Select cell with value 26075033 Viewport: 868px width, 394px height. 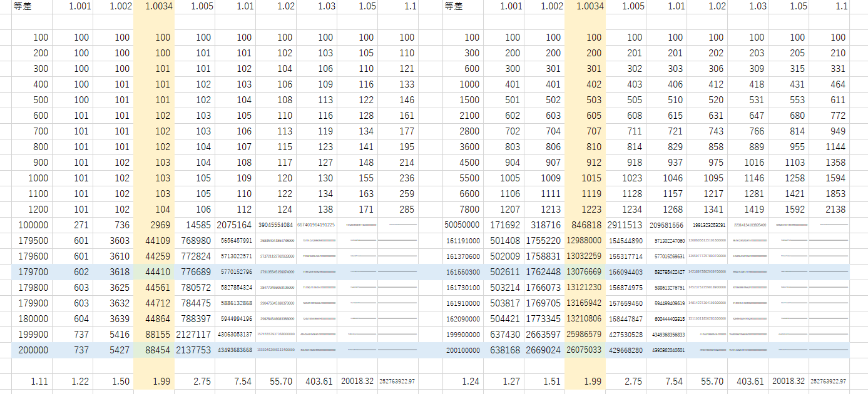[x=585, y=350]
